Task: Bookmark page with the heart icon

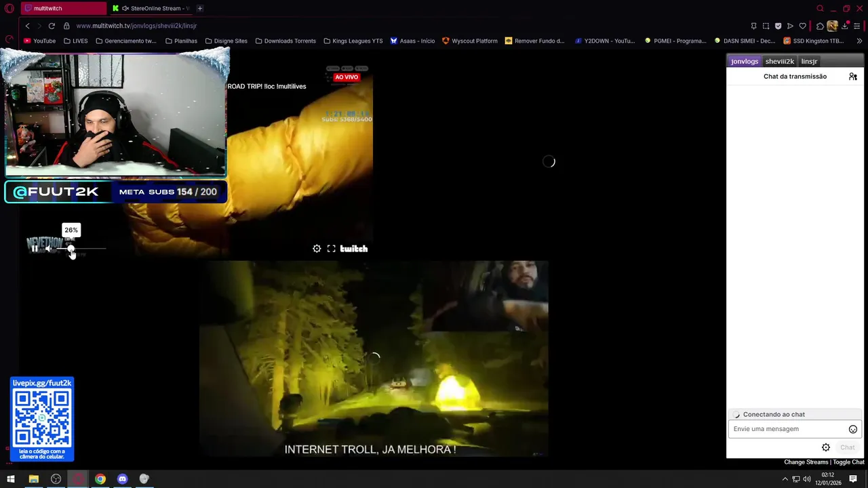Action: [802, 26]
